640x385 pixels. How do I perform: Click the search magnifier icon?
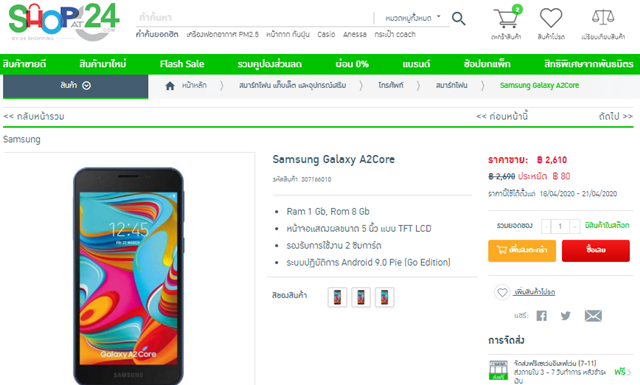pos(458,18)
